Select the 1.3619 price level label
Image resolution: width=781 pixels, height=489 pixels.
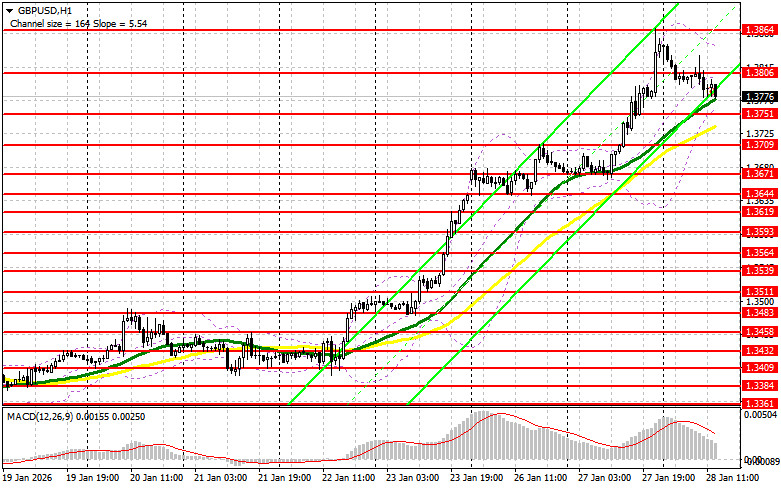760,212
